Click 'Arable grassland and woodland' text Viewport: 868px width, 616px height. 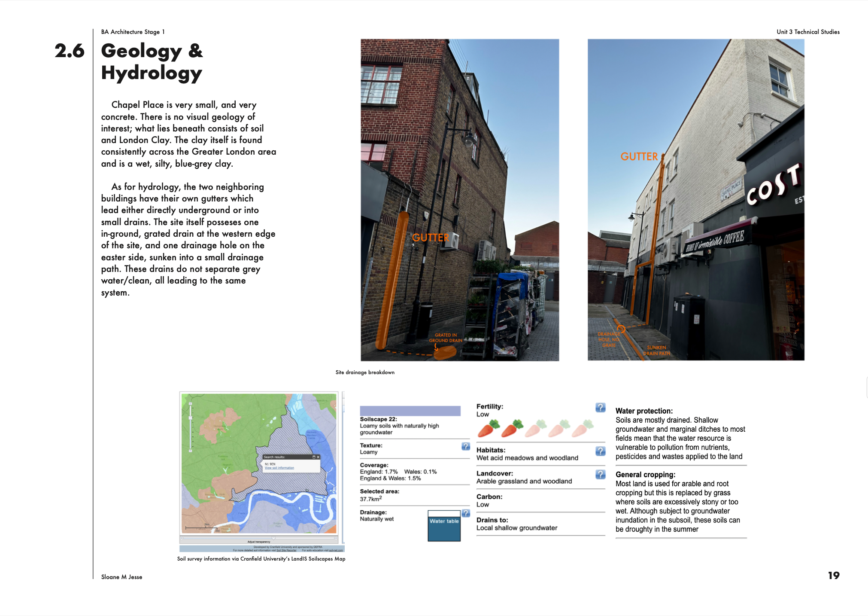pos(524,481)
